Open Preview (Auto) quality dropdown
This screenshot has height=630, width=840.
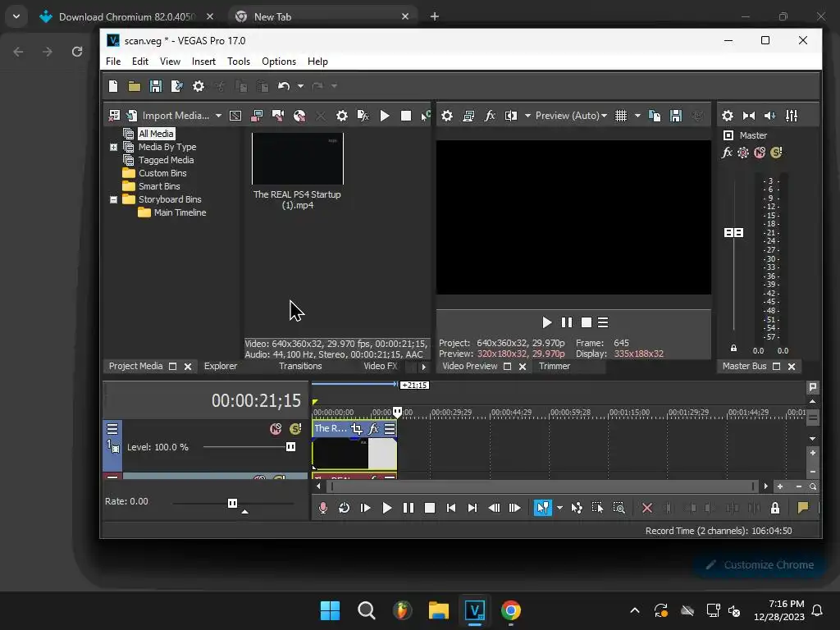click(571, 116)
